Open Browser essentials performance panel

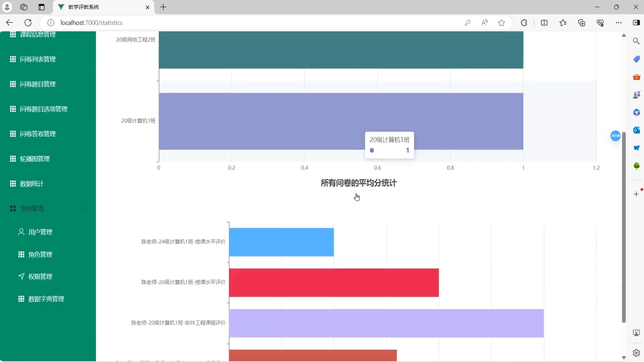click(x=600, y=22)
